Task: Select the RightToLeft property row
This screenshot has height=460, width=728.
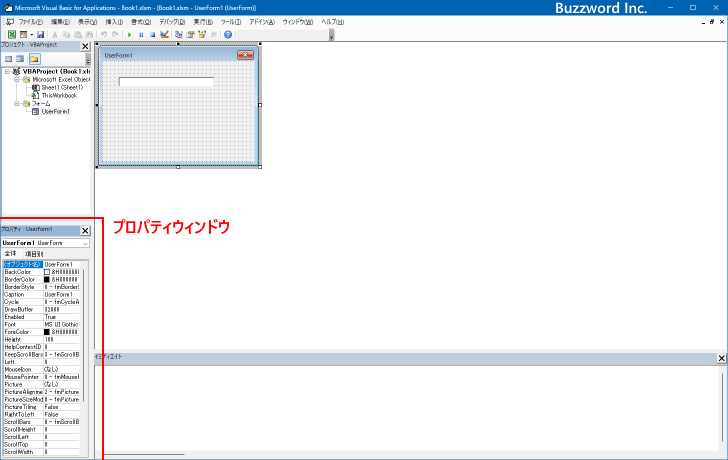Action: click(41, 414)
